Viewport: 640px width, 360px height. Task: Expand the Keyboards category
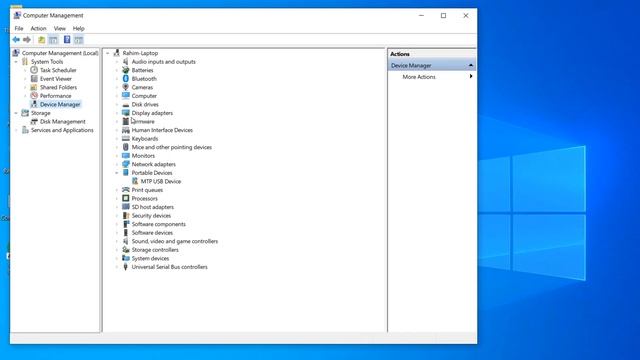(x=117, y=139)
